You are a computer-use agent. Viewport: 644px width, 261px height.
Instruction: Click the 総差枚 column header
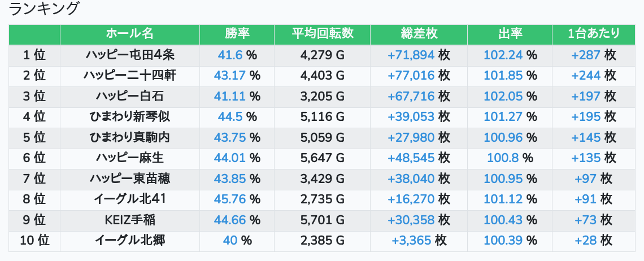pyautogui.click(x=419, y=34)
